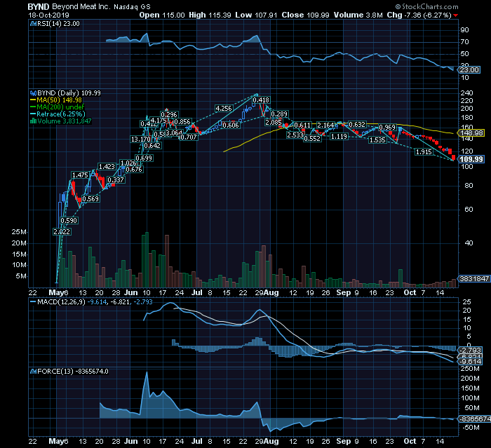This screenshot has width=491, height=448.
Task: Click the 2.022 retracement label
Action: click(62, 231)
